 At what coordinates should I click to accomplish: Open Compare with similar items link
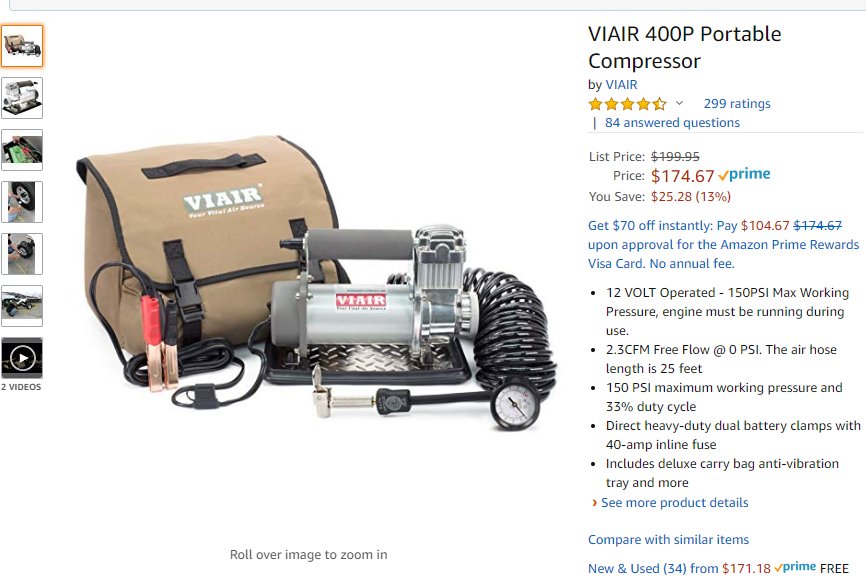668,539
